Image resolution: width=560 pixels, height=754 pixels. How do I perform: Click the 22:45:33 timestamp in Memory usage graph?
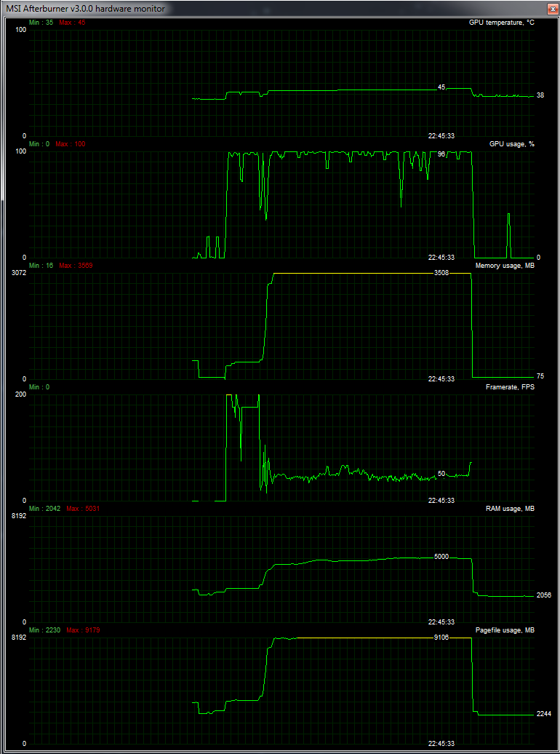click(441, 378)
